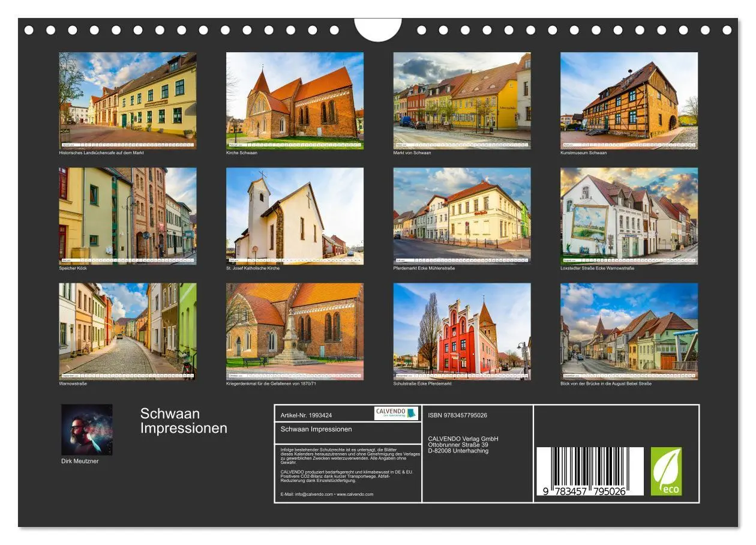
Task: Click the Pferdemarkt Ecke Mühlenstraße photo
Action: pos(462,216)
